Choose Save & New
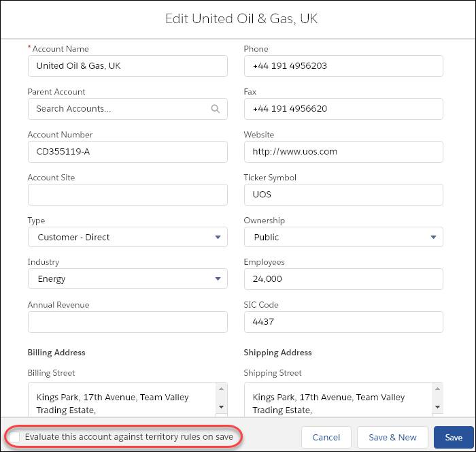This screenshot has width=476, height=452. point(392,438)
